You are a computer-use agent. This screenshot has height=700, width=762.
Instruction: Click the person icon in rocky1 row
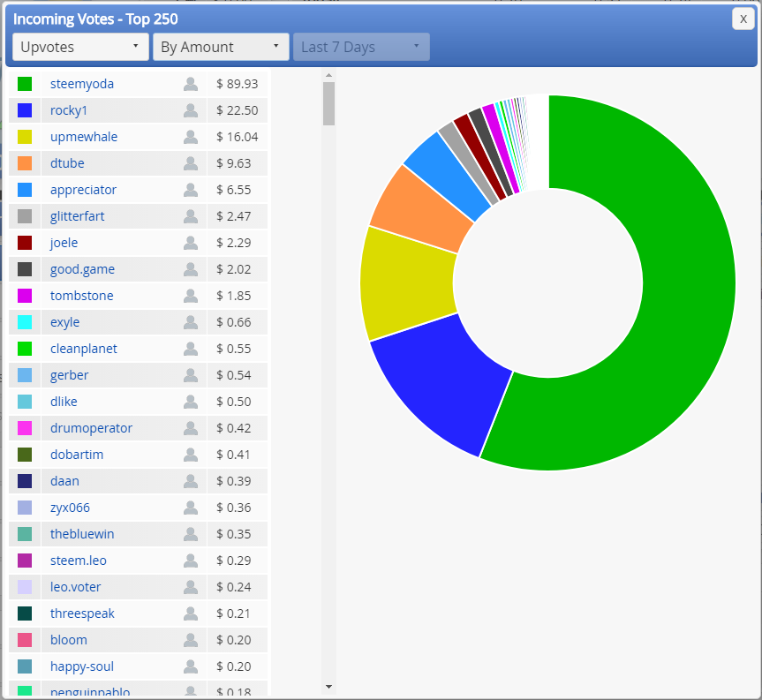pyautogui.click(x=191, y=110)
